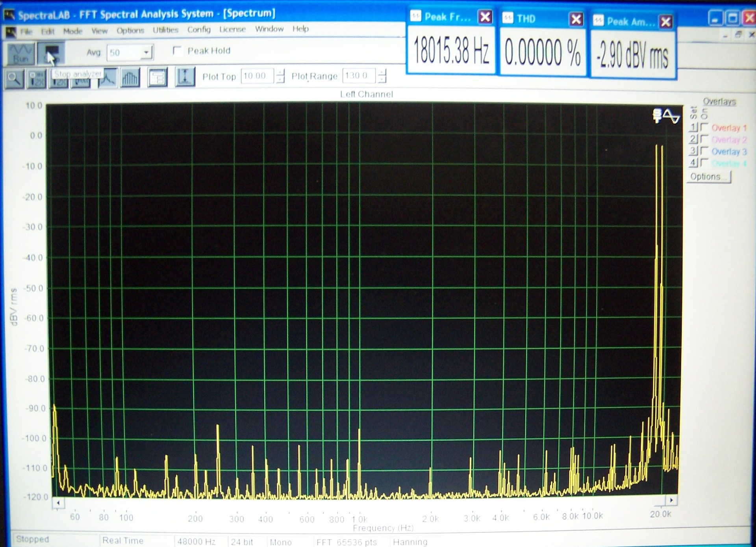
Task: Click the vertical auto-range arrow icon
Action: (x=185, y=77)
